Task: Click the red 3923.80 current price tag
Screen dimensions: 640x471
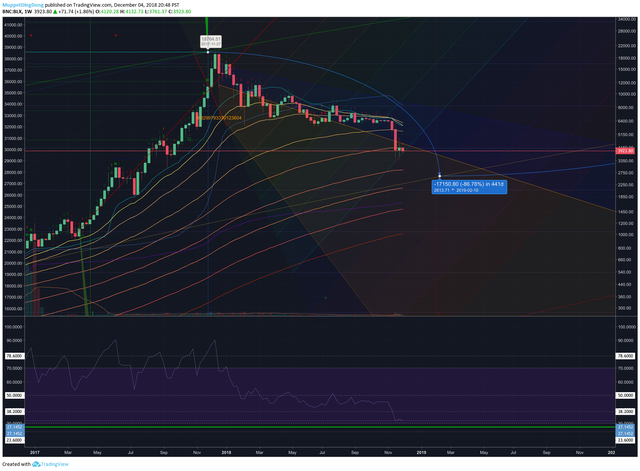Action: (x=625, y=151)
